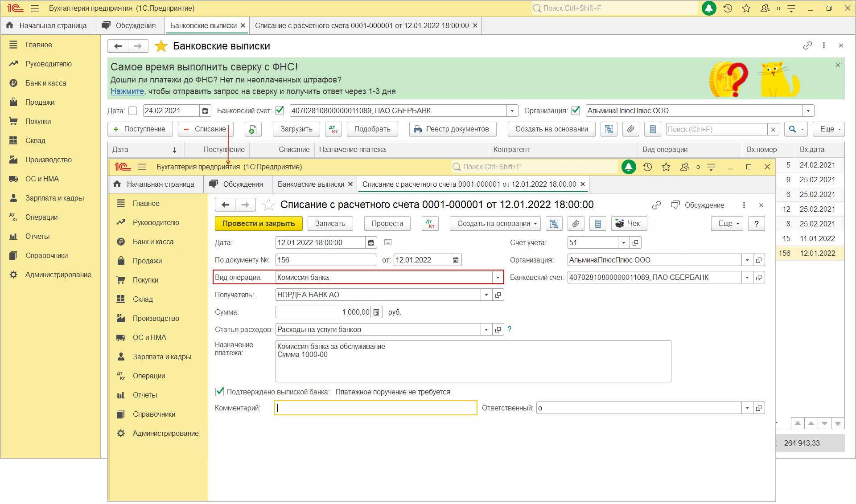Toggle Подтверждено выпиской банка checkbox
Viewport: 856px width, 504px height.
[x=220, y=392]
